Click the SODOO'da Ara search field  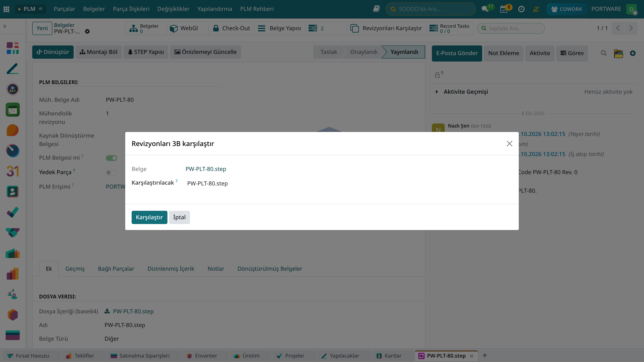430,9
